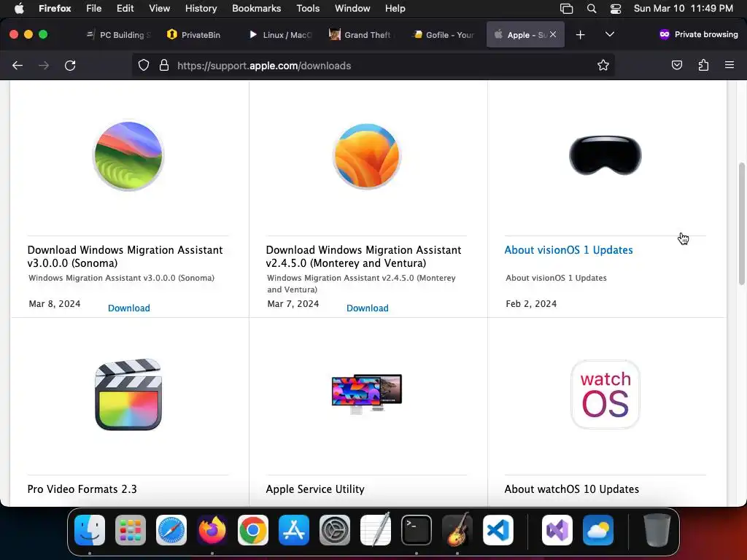Open the Apple logo menu

click(x=19, y=8)
